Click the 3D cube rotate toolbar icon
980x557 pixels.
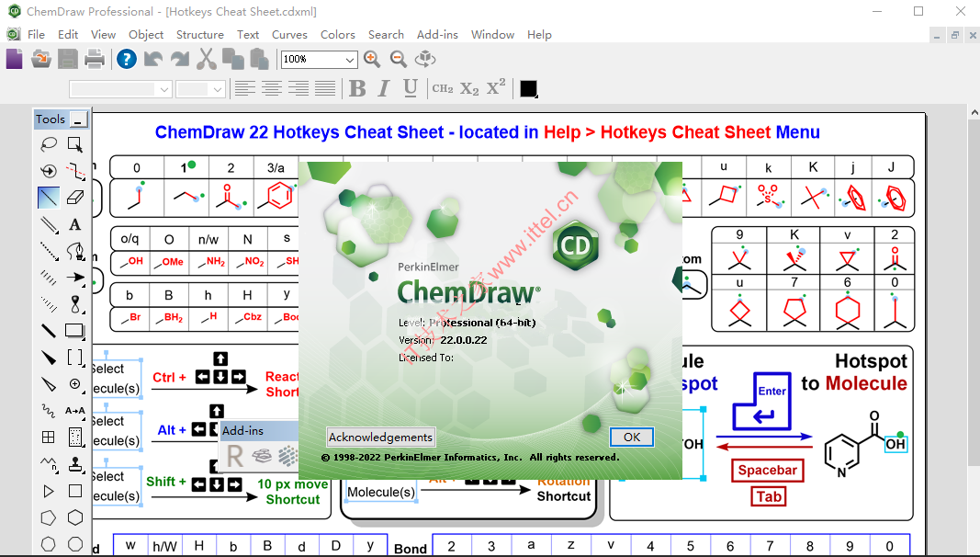pos(425,59)
